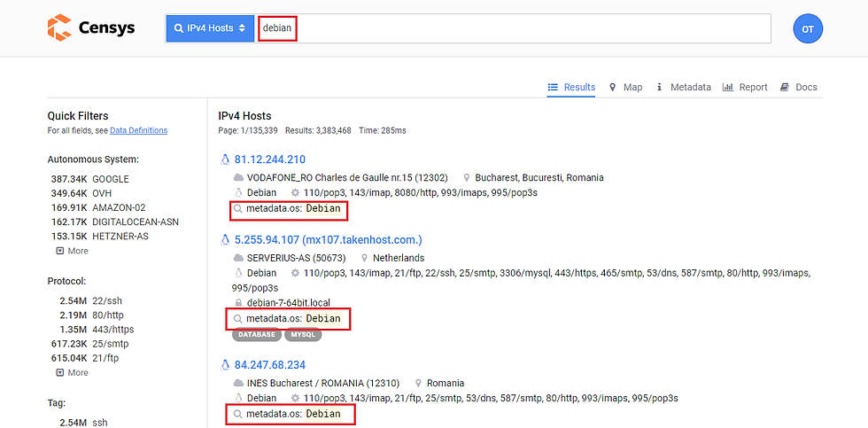
Task: Open host 81.12.244.210
Action: point(270,160)
